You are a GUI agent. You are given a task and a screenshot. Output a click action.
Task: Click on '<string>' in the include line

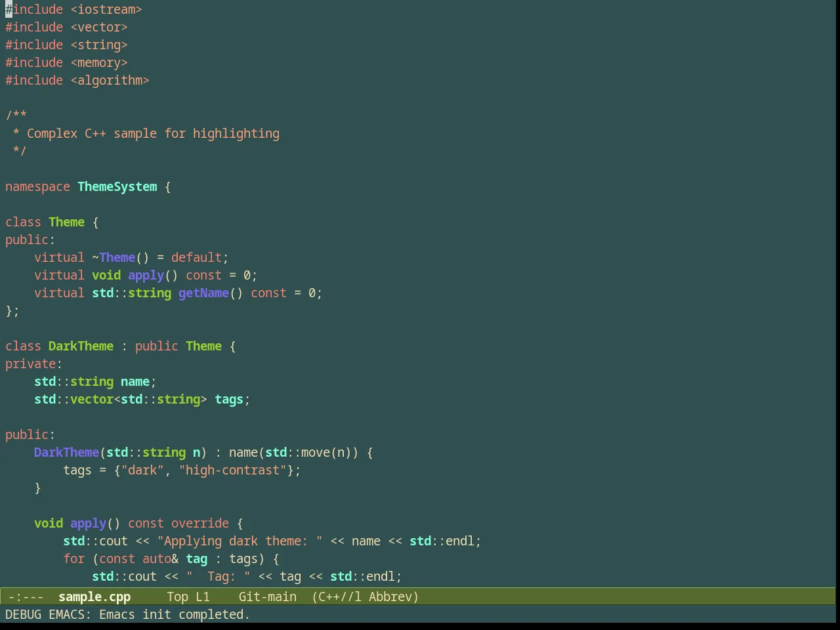99,45
